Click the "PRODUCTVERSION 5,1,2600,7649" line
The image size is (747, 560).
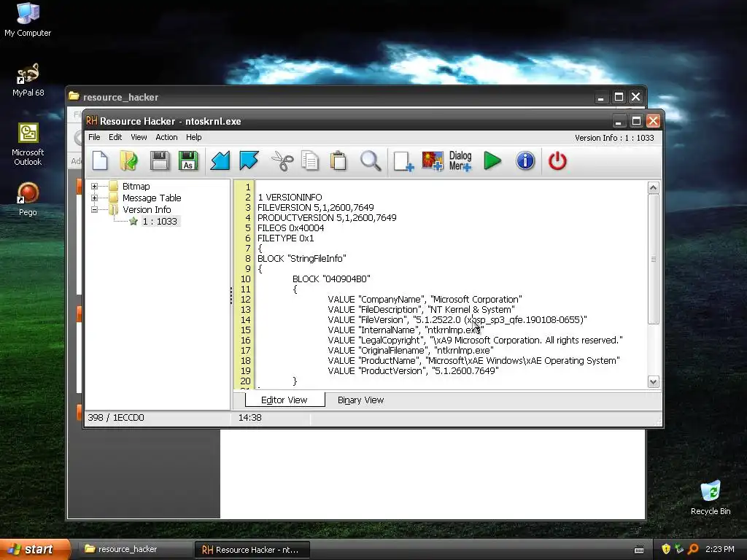(327, 217)
